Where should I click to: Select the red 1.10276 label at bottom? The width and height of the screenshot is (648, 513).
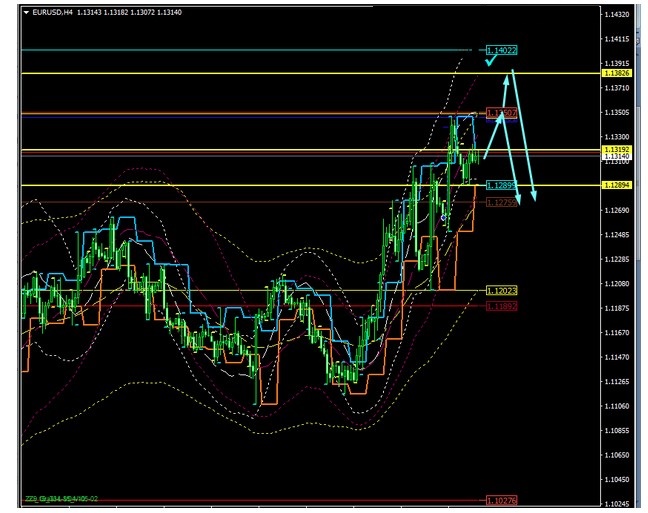501,500
